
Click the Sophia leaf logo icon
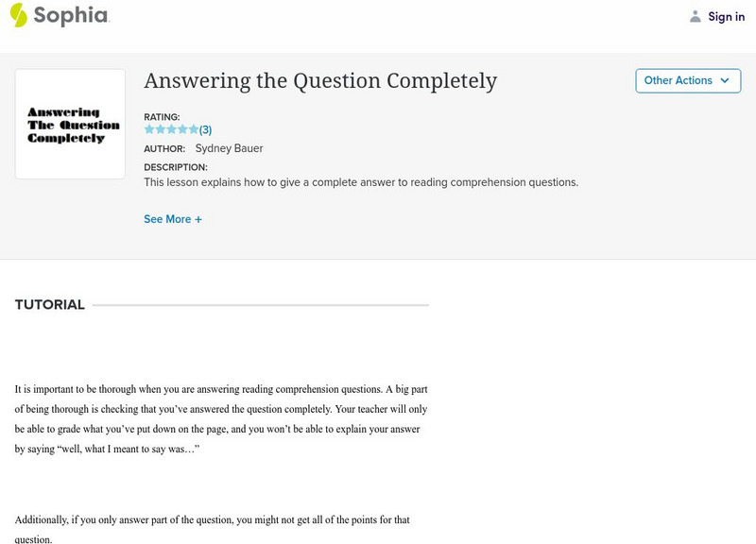coord(19,15)
